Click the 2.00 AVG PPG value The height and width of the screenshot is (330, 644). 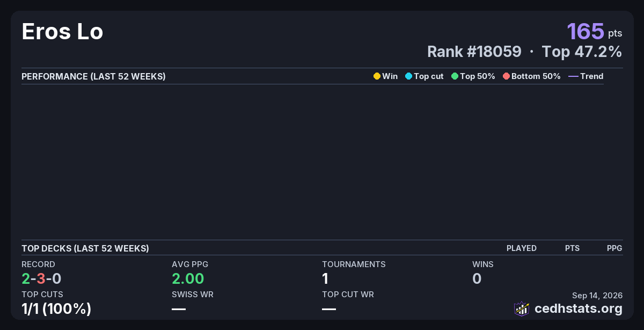pos(188,278)
